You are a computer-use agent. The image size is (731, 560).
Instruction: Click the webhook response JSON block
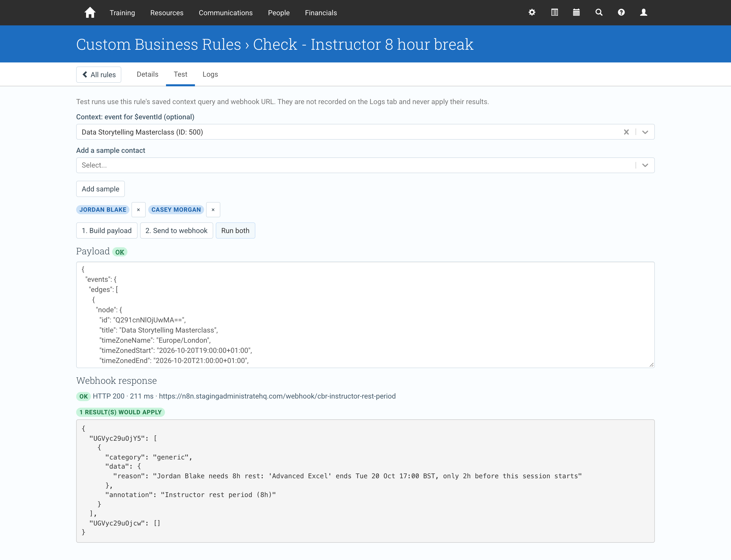pyautogui.click(x=365, y=481)
